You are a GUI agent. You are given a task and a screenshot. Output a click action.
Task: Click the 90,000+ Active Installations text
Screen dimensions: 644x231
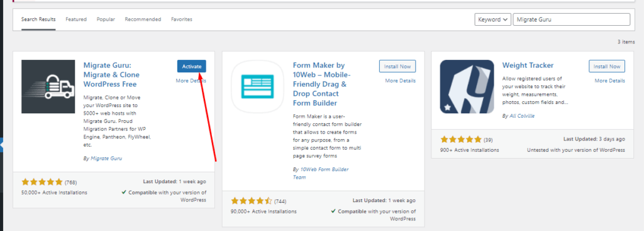coord(264,211)
